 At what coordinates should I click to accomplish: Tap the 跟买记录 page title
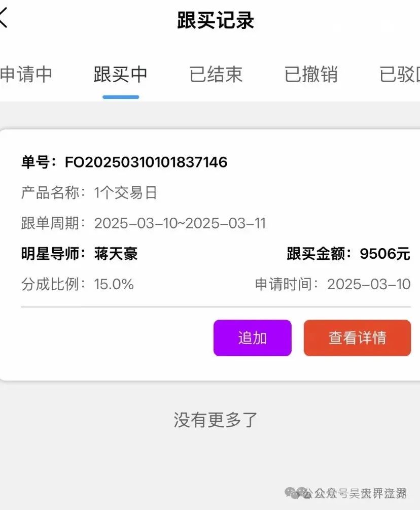[216, 20]
